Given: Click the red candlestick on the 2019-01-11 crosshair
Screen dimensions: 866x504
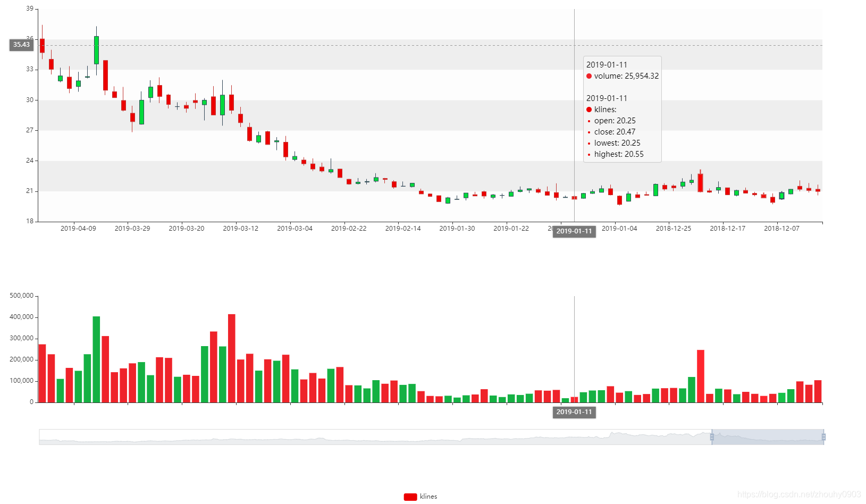Looking at the screenshot, I should pyautogui.click(x=574, y=198).
